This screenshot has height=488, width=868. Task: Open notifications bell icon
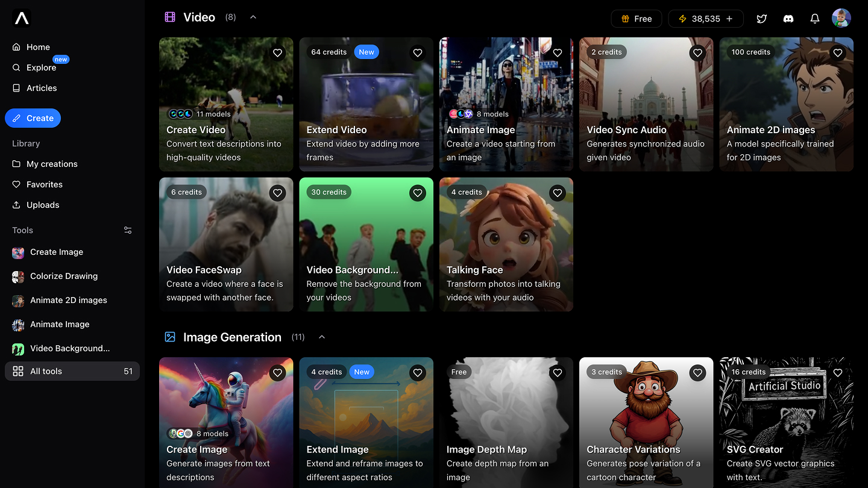click(x=815, y=19)
